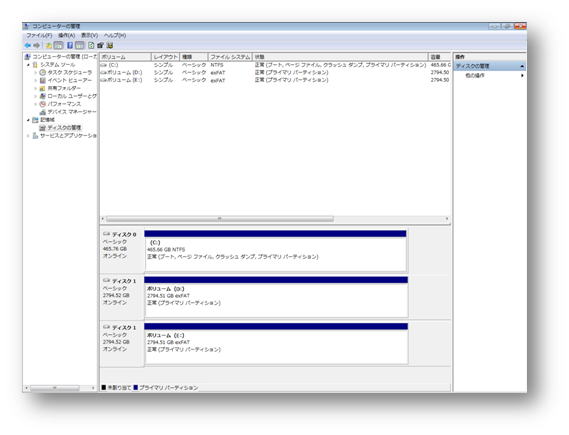Screen dimensions: 569x435
Task: Select the ボリューム (D:) partition block
Action: 276,297
